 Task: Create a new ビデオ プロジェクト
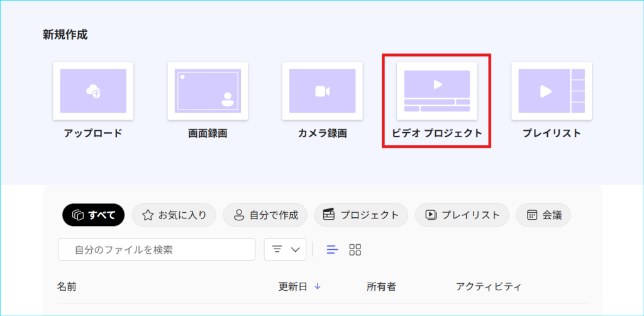point(436,91)
